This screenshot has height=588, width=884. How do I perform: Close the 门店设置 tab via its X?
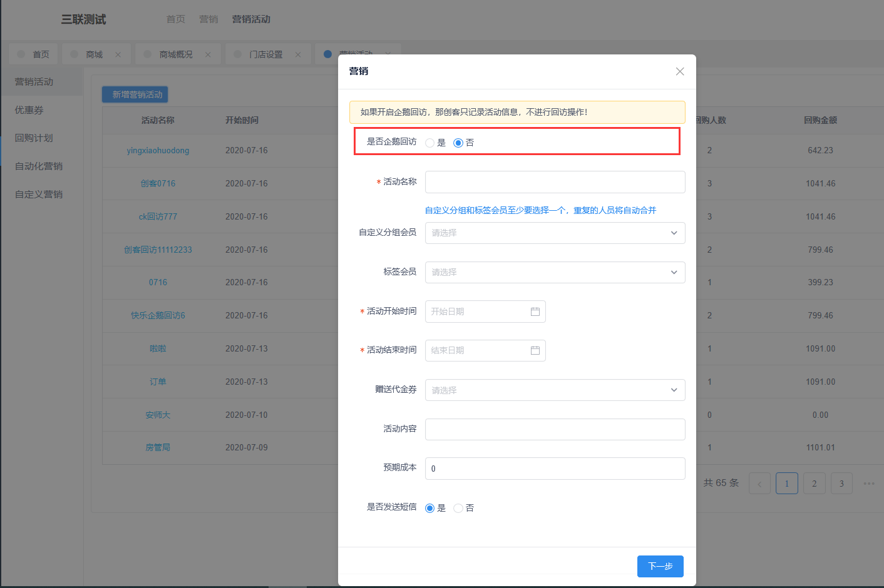pyautogui.click(x=298, y=54)
